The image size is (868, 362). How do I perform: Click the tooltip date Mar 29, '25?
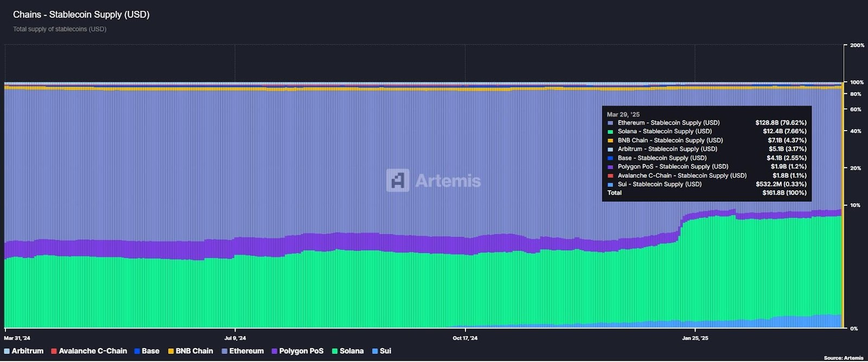pos(623,114)
